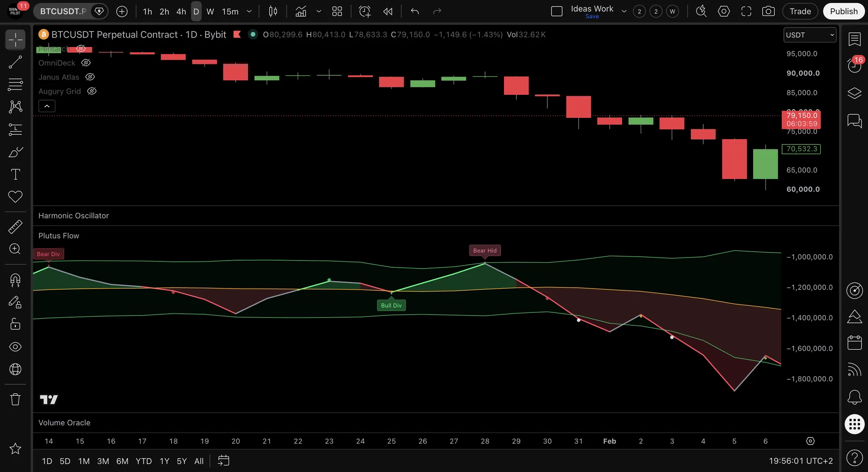Screen dimensions: 868x472
Task: Toggle lock all drawing tools
Action: tap(15, 324)
